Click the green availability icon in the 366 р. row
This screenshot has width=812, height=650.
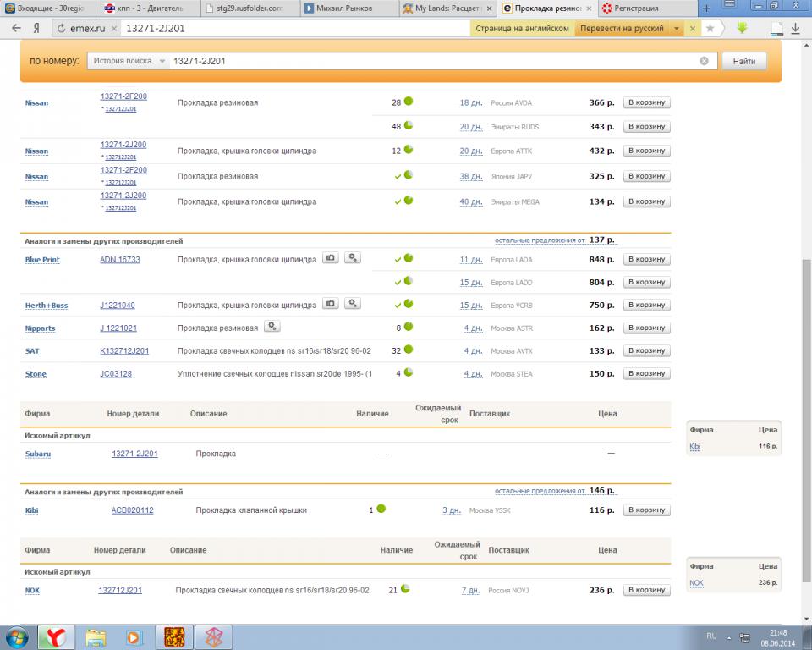tap(409, 101)
